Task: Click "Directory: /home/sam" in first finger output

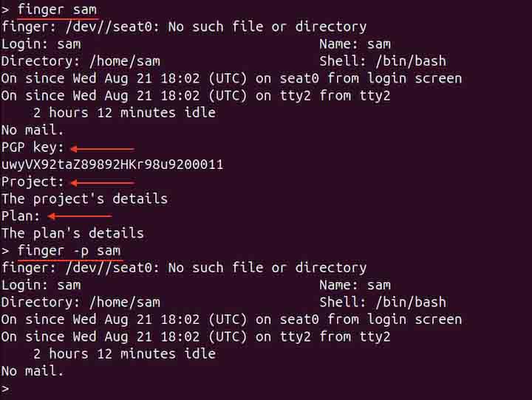Action: click(x=81, y=61)
